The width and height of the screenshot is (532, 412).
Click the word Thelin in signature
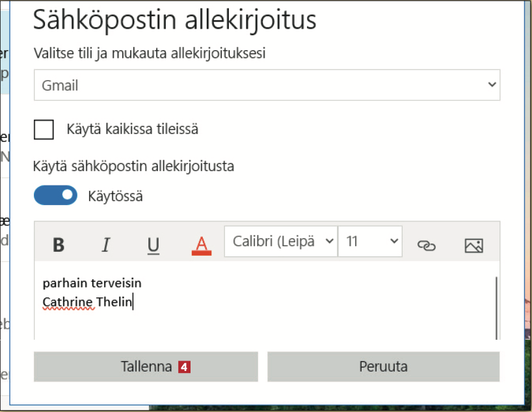tap(114, 302)
